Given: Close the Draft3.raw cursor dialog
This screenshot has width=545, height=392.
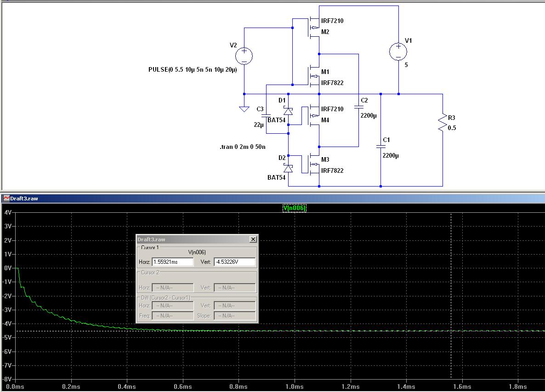Looking at the screenshot, I should [253, 239].
